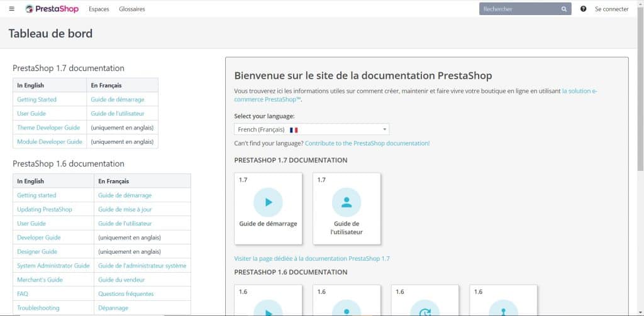The height and width of the screenshot is (316, 644).
Task: Click the search magnifier icon
Action: tap(564, 9)
